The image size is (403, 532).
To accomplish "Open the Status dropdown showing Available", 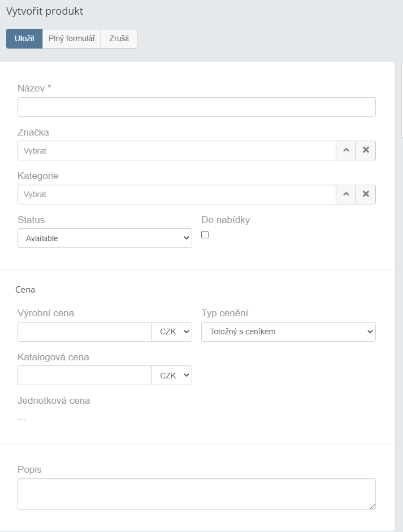I will point(105,238).
